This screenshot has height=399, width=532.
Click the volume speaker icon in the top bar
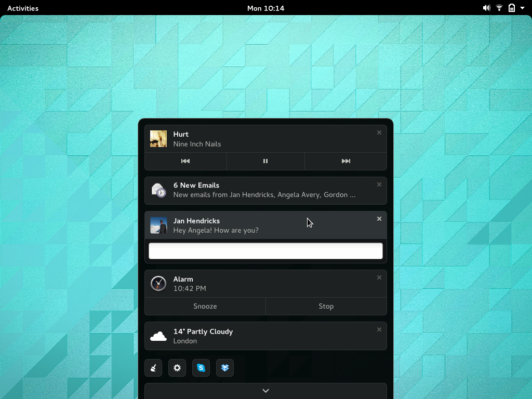point(486,8)
